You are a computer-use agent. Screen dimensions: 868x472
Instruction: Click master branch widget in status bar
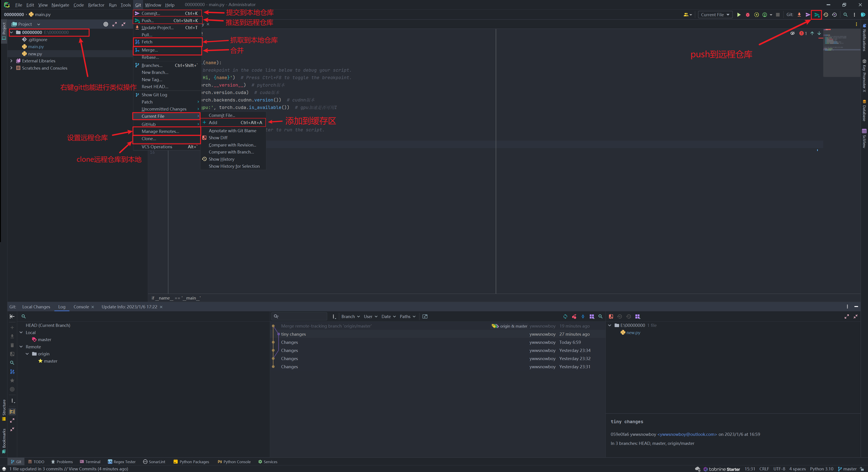click(847, 469)
